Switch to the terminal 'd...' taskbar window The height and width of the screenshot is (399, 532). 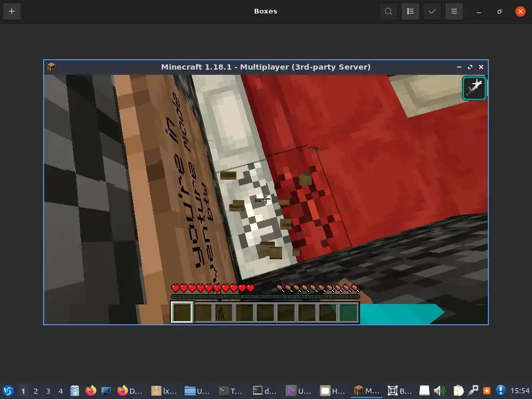pyautogui.click(x=264, y=391)
